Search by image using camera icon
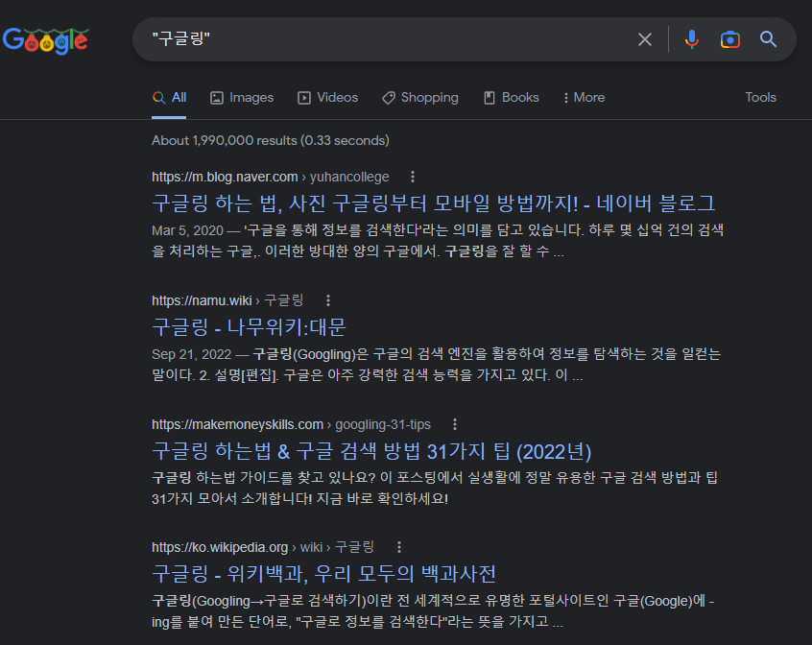The image size is (812, 645). pyautogui.click(x=729, y=39)
